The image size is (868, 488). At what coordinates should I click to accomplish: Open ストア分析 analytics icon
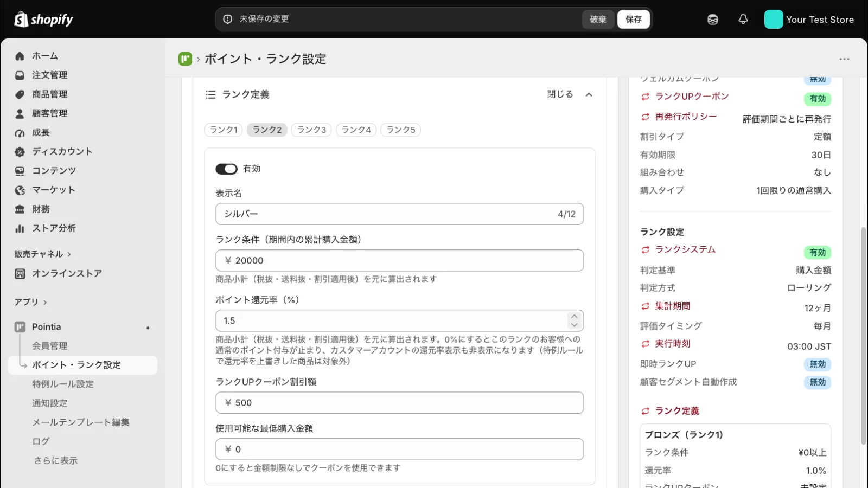pos(20,228)
